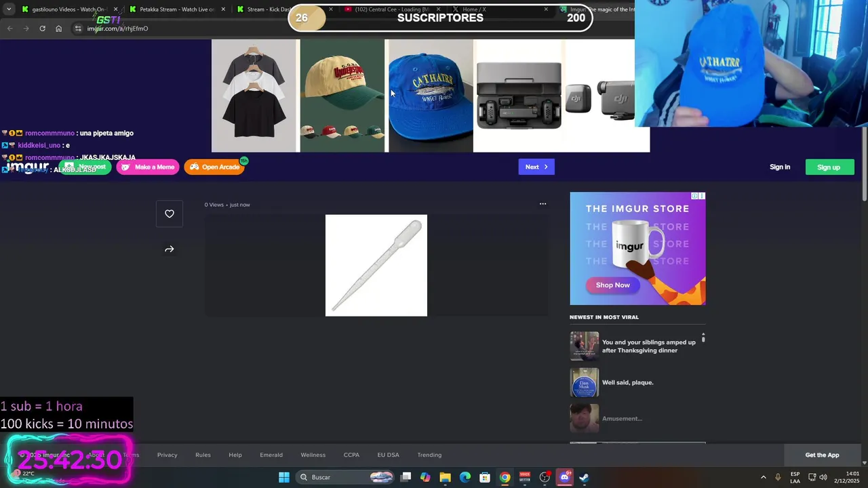Viewport: 868px width, 488px height.
Task: Open the Help footer link
Action: pyautogui.click(x=235, y=455)
